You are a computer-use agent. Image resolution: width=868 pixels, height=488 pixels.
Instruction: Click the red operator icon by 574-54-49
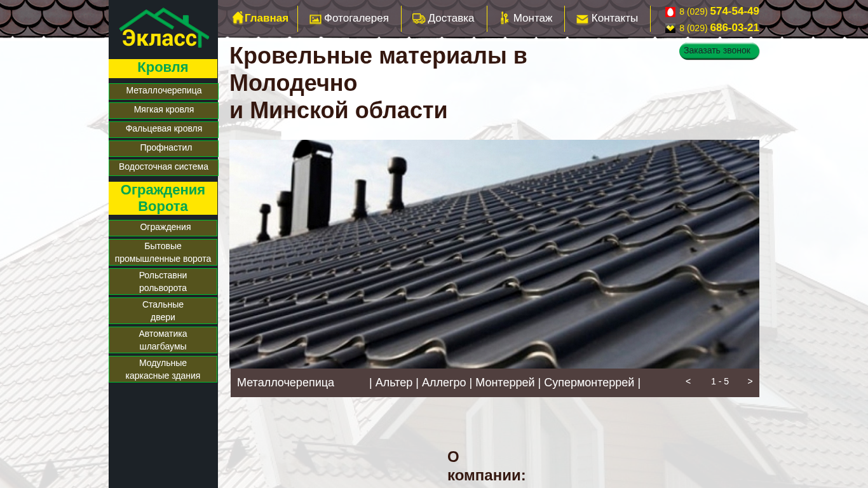point(670,12)
